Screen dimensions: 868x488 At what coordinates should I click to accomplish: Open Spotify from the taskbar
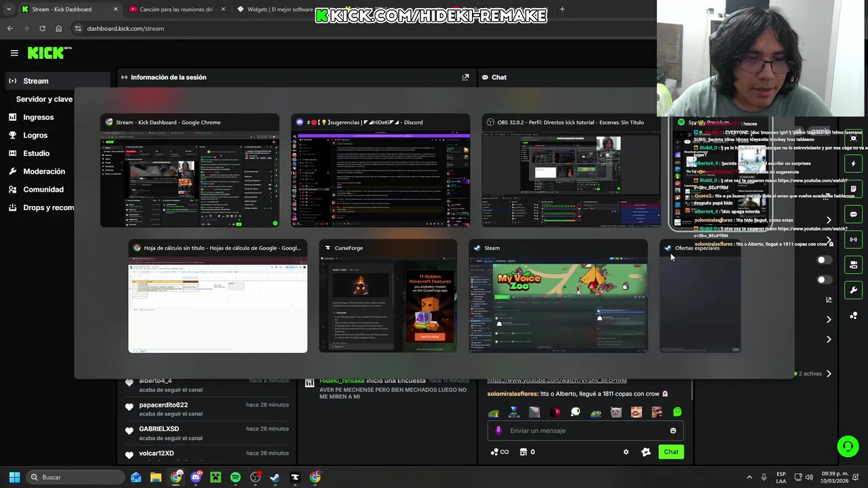(235, 477)
